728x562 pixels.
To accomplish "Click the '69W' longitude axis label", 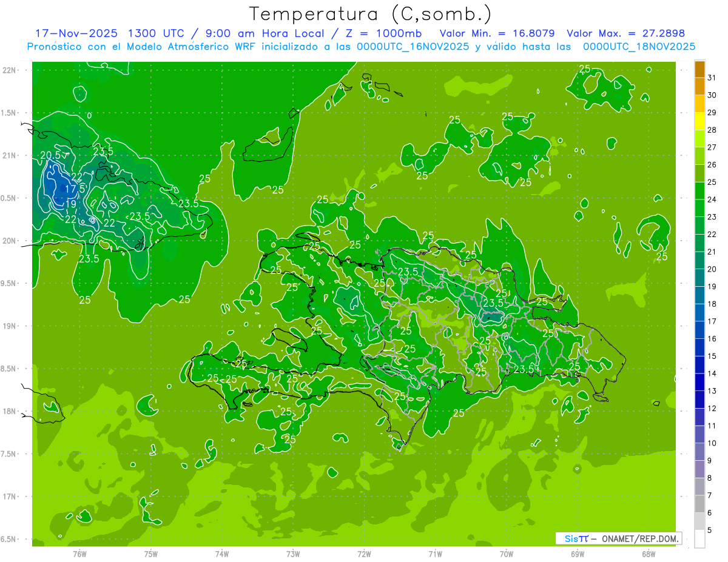I will coord(578,554).
